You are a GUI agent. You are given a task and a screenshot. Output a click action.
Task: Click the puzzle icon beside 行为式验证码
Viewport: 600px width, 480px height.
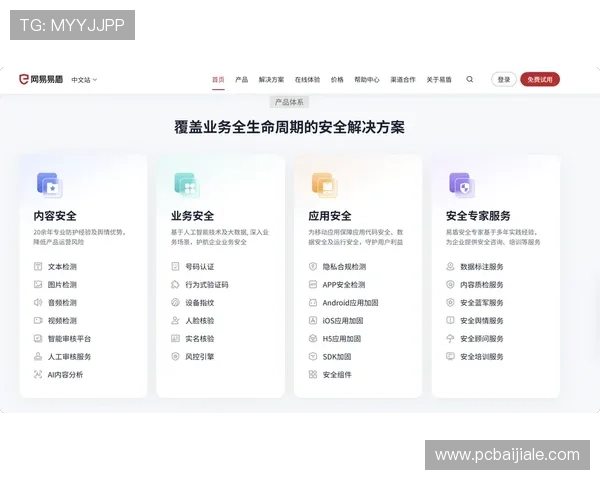175,284
